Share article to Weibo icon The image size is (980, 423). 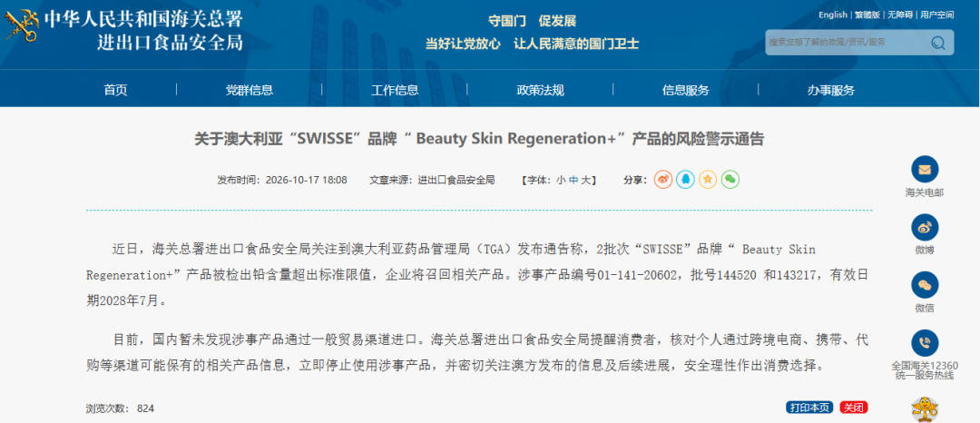click(x=663, y=180)
